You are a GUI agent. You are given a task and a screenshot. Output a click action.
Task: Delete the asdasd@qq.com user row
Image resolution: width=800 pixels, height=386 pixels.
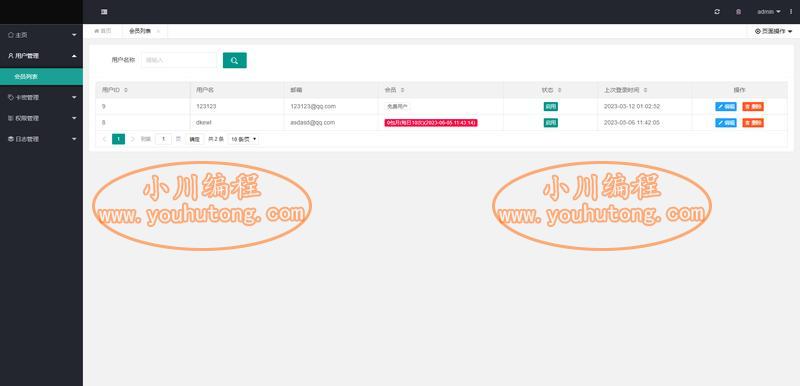(x=753, y=123)
